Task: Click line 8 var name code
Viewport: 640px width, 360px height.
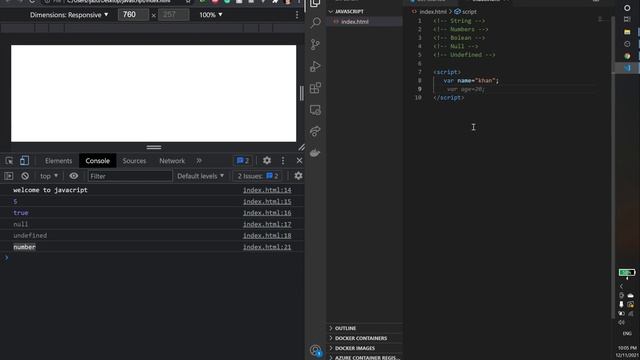Action: [x=471, y=80]
